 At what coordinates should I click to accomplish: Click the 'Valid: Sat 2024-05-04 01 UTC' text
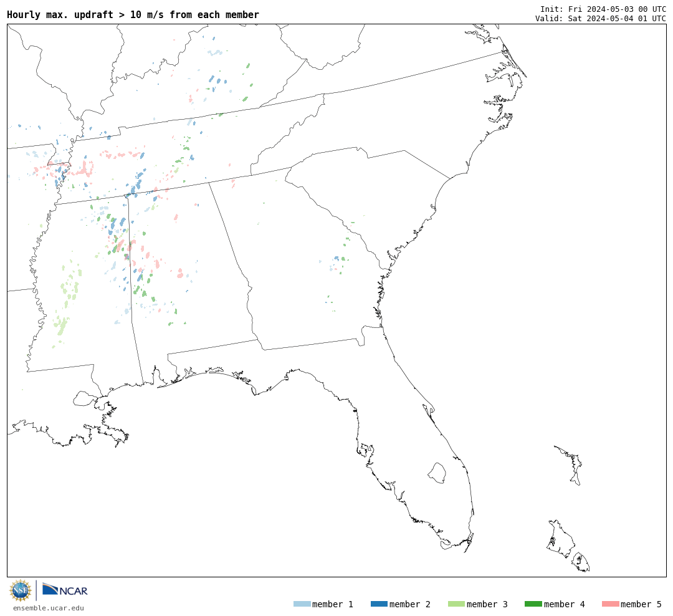click(x=601, y=19)
